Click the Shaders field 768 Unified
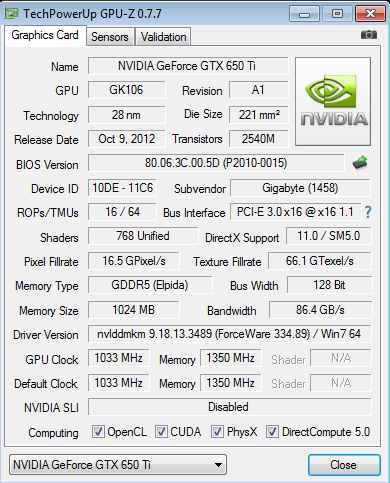The height and width of the screenshot is (483, 390). 143,236
